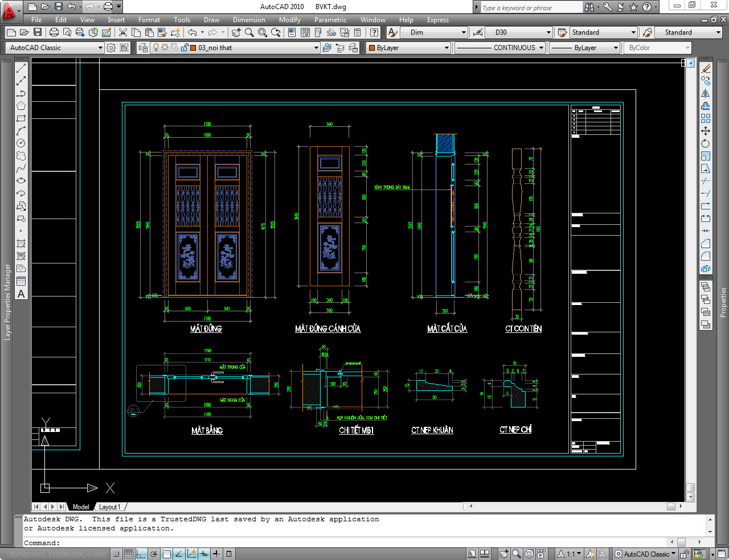Toggle Object Snap in status bar

(166, 554)
